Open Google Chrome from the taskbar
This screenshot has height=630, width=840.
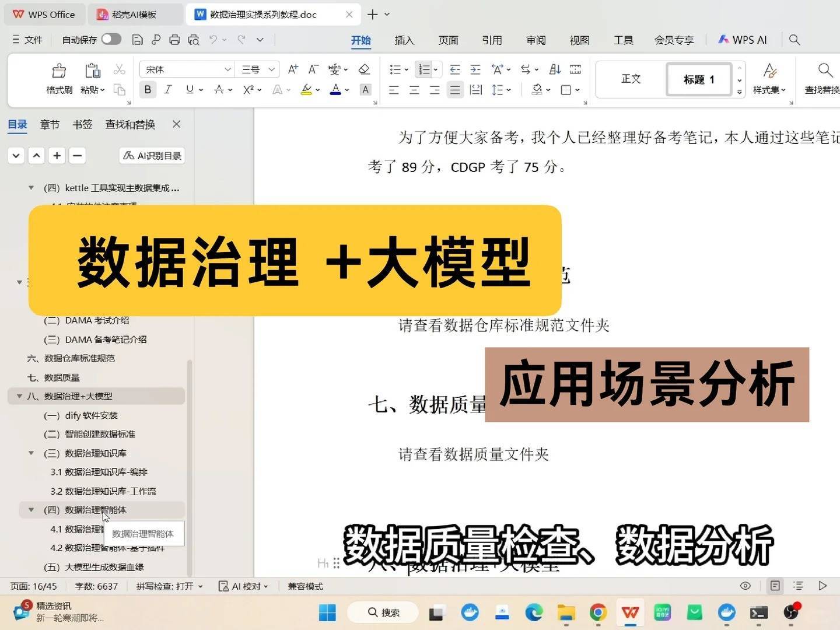(597, 613)
